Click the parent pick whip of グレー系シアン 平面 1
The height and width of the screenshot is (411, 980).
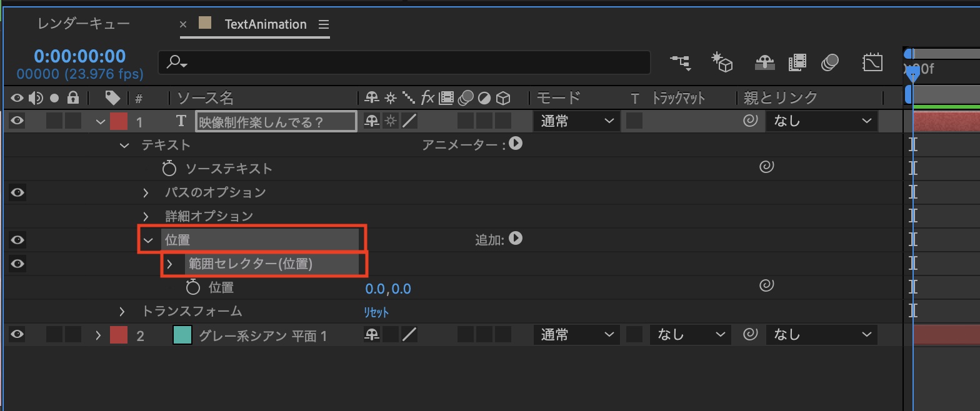point(750,334)
